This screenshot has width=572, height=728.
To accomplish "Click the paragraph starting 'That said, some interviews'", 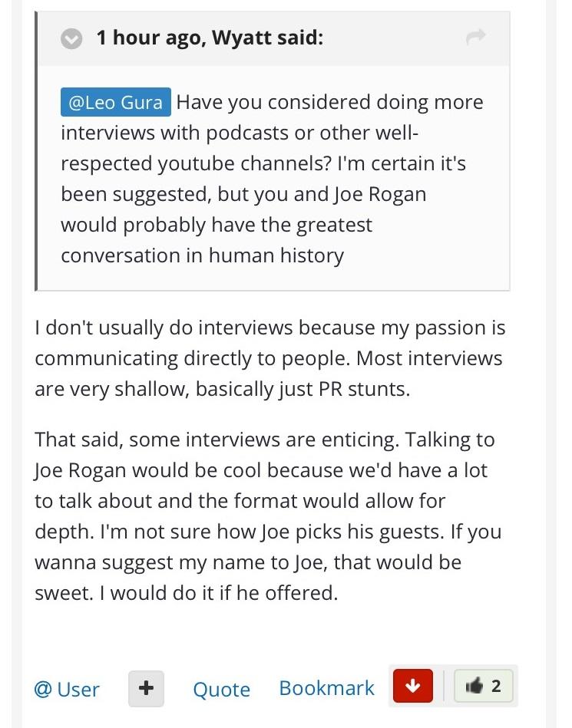I will click(268, 516).
